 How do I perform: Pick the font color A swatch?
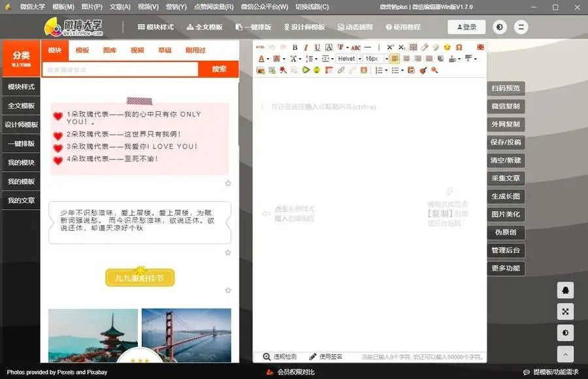pyautogui.click(x=261, y=59)
